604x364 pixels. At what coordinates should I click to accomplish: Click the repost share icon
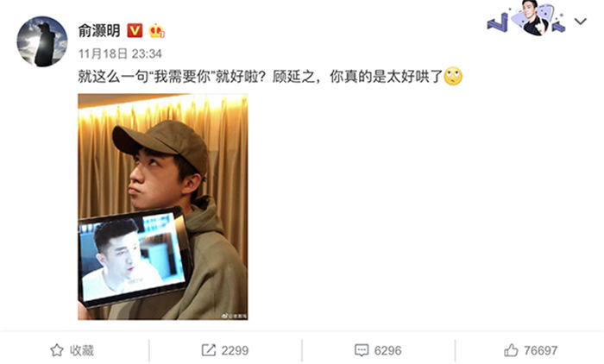click(x=209, y=350)
